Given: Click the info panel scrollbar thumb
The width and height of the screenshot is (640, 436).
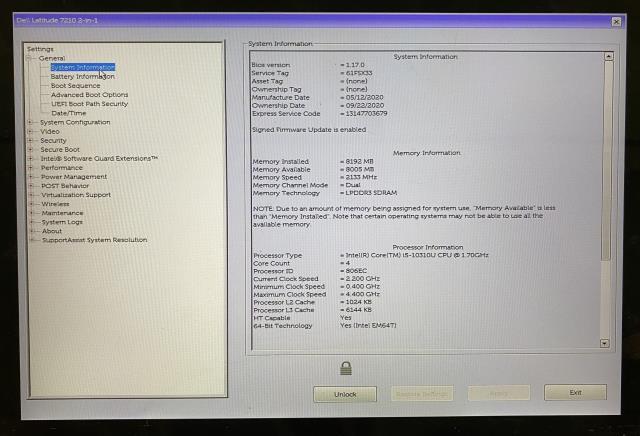Looking at the screenshot, I should [608, 160].
